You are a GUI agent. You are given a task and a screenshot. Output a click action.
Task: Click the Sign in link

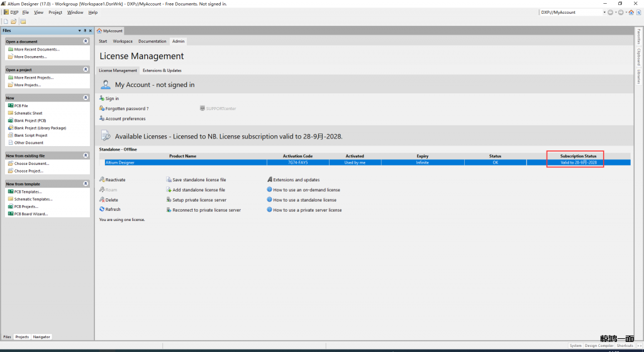coord(112,99)
